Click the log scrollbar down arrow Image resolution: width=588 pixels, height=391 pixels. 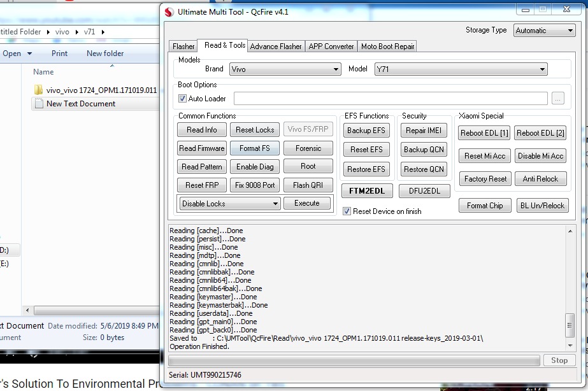click(x=570, y=346)
